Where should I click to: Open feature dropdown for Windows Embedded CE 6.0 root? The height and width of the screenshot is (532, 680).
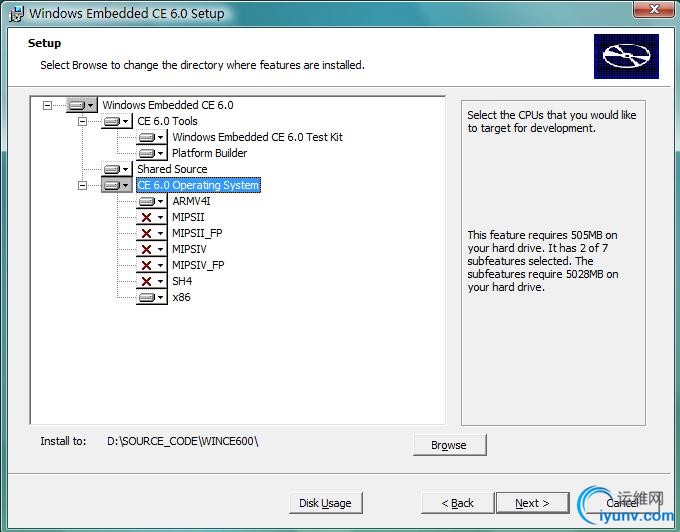tap(82, 105)
